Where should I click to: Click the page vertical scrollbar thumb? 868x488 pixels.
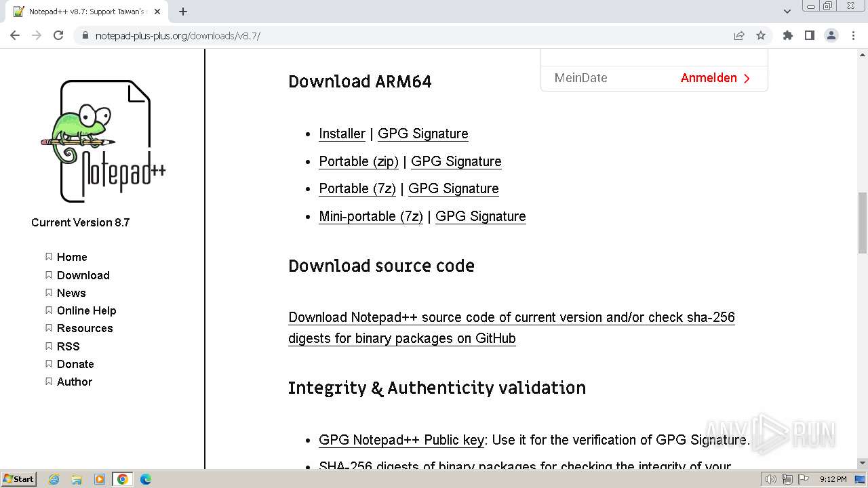coord(863,222)
